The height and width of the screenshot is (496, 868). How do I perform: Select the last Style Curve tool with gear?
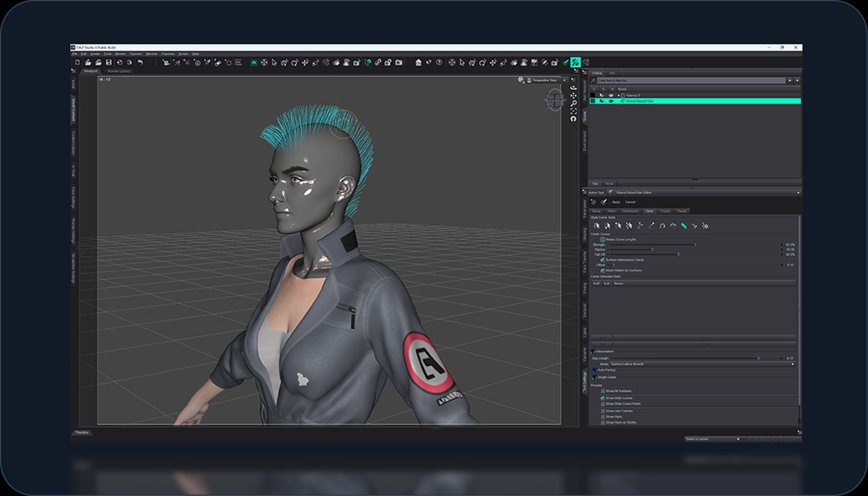(x=705, y=226)
